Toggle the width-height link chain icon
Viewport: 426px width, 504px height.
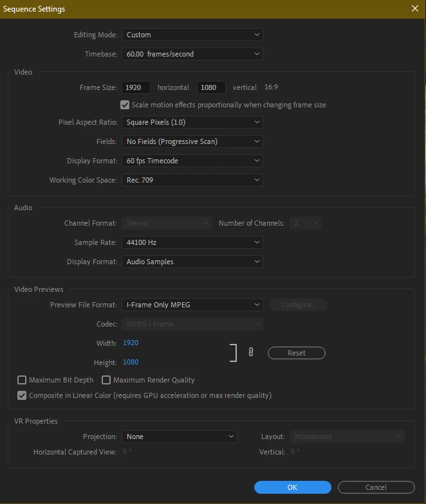click(251, 352)
